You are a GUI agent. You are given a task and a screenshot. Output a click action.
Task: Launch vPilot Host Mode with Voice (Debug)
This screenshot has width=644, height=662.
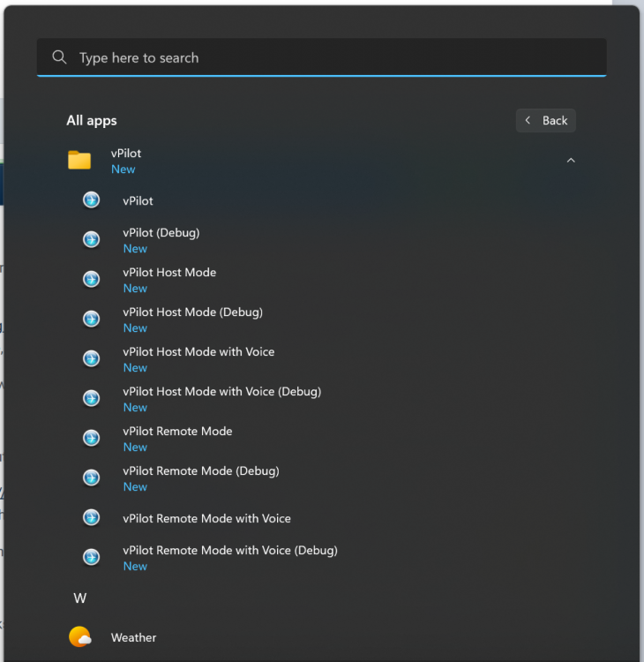point(221,391)
